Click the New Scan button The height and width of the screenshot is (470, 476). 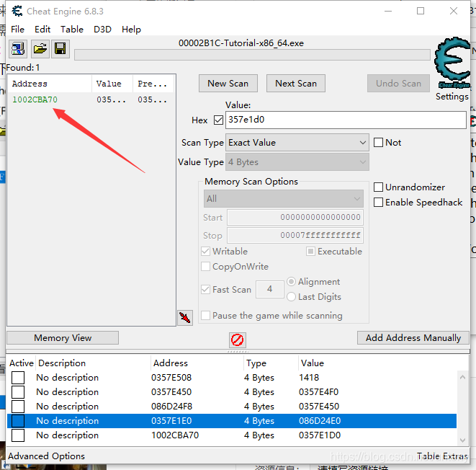click(228, 83)
